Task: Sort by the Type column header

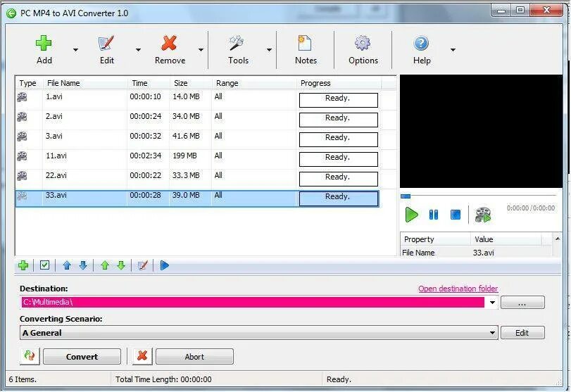Action: [29, 83]
